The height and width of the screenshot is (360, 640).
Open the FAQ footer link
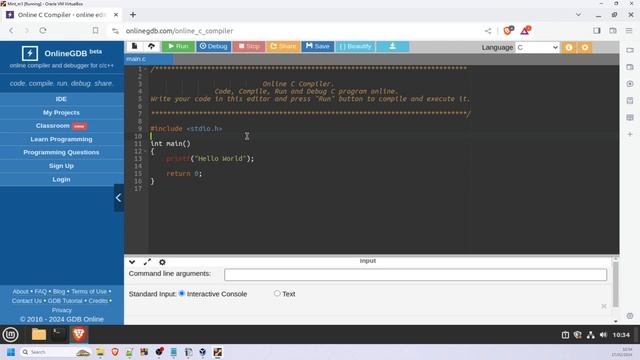(40, 291)
